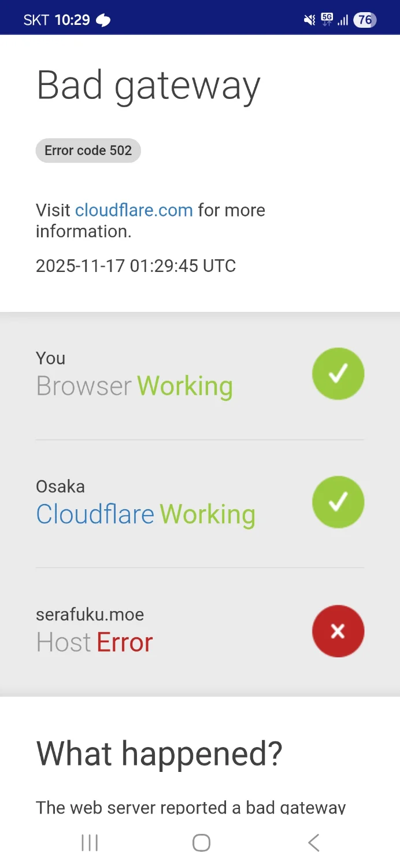Image resolution: width=400 pixels, height=868 pixels.
Task: Tap the green checkmark beside Cloudflare Working
Action: coord(338,502)
